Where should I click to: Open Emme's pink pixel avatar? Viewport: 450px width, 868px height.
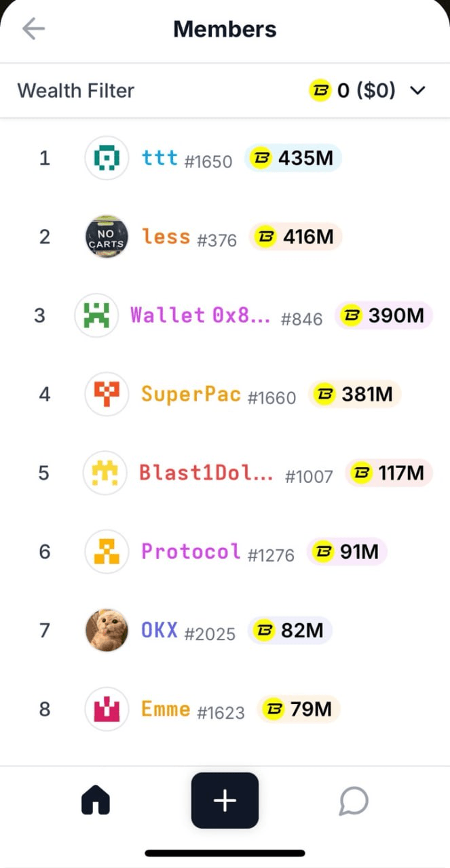[107, 709]
